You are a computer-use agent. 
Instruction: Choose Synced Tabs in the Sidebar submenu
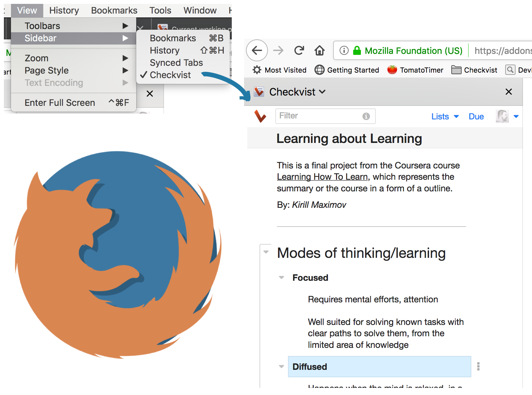point(183,63)
